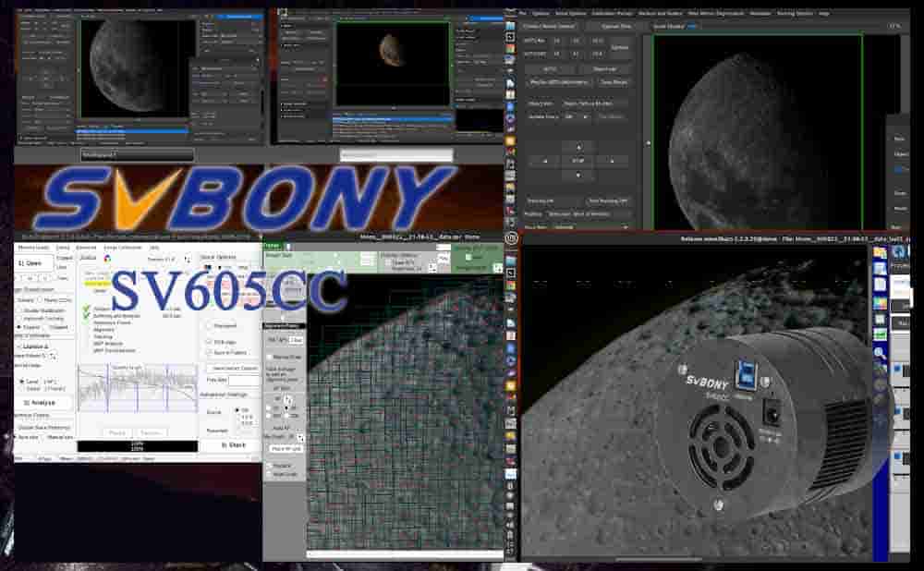Enable the Save in Folders checkbox
Screen dimensions: 924x571
click(x=208, y=354)
